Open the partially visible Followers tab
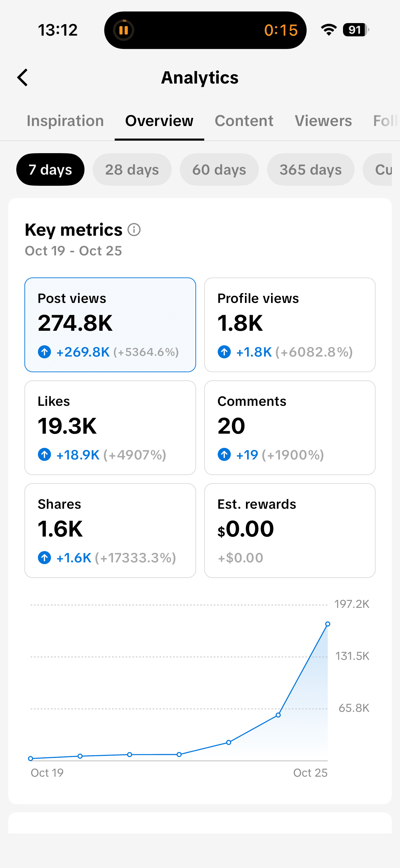 coord(386,121)
